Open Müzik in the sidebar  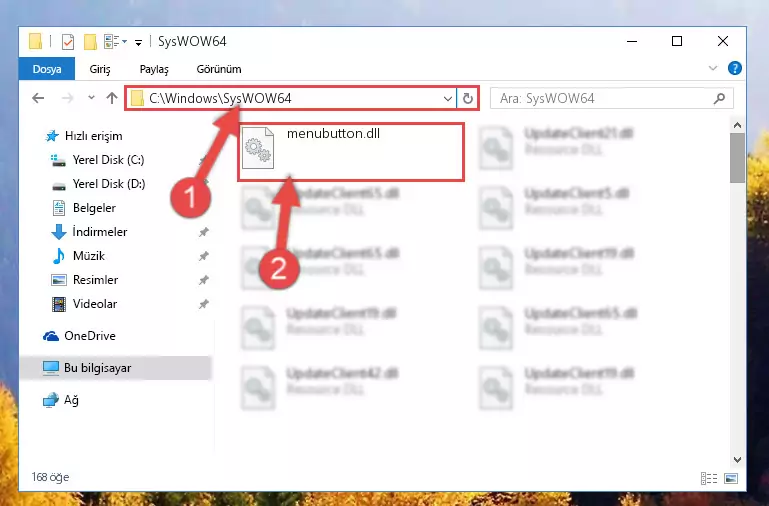click(78, 256)
